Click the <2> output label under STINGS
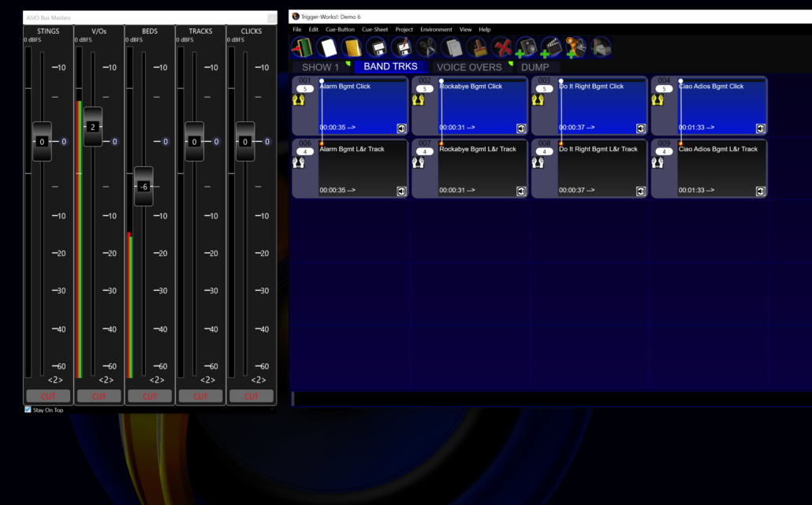 click(x=55, y=380)
